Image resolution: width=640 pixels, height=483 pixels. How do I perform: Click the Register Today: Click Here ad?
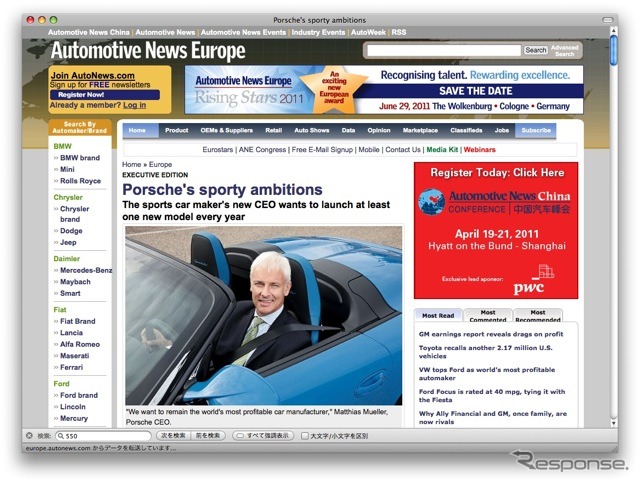(496, 230)
